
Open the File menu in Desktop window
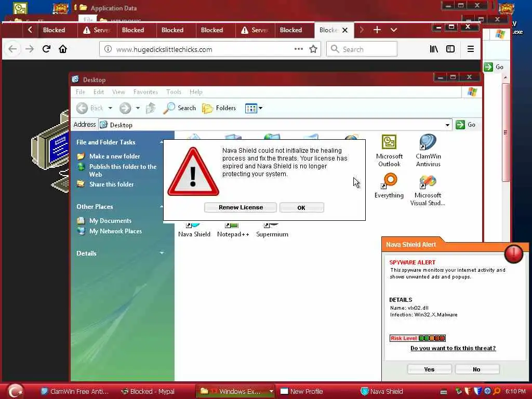pyautogui.click(x=81, y=91)
